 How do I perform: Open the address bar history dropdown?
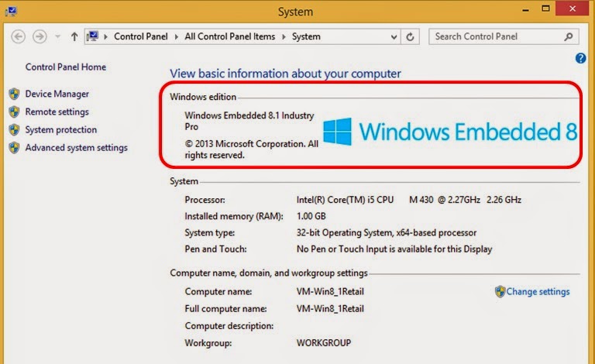pos(394,36)
